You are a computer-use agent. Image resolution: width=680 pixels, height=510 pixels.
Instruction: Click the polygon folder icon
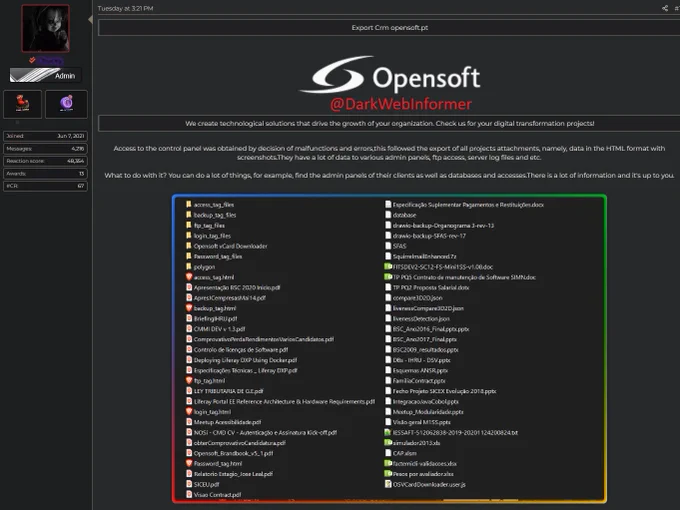tap(189, 267)
